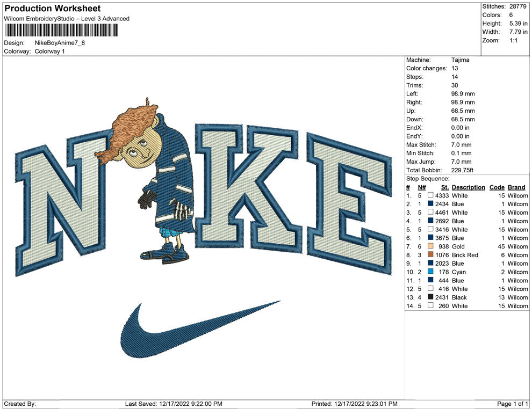Click the Trims value 30

click(455, 85)
